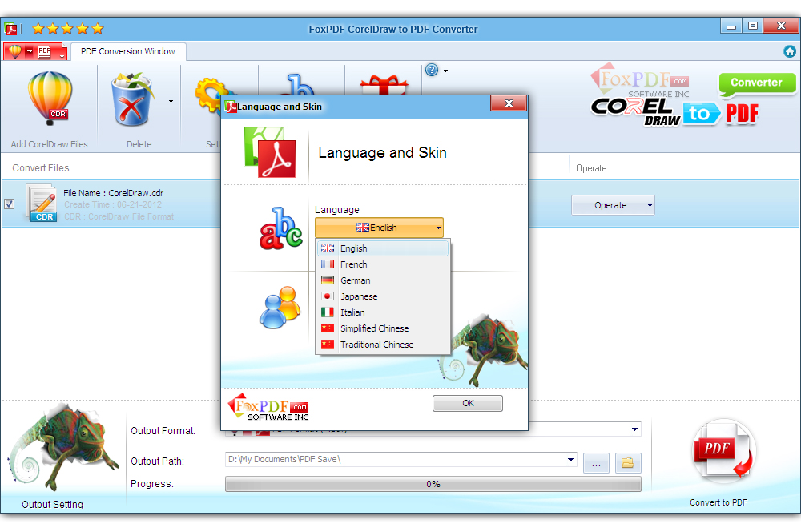This screenshot has height=532, width=801.
Task: Click the app icon in the title bar
Action: click(x=10, y=29)
